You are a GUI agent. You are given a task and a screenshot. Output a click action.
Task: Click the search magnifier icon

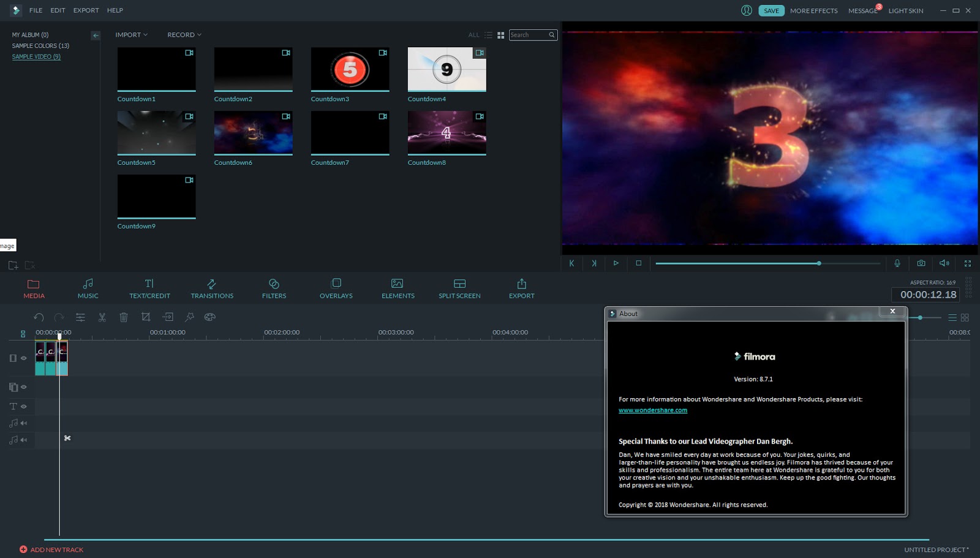(552, 35)
